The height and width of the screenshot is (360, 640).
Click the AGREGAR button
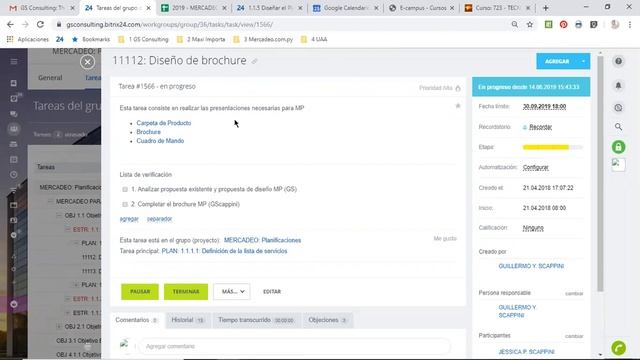point(557,61)
